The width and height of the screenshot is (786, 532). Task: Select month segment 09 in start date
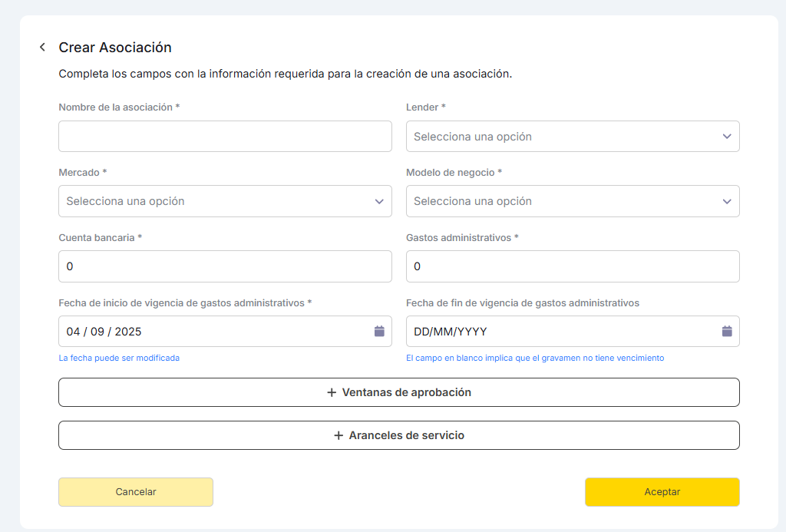(x=97, y=332)
